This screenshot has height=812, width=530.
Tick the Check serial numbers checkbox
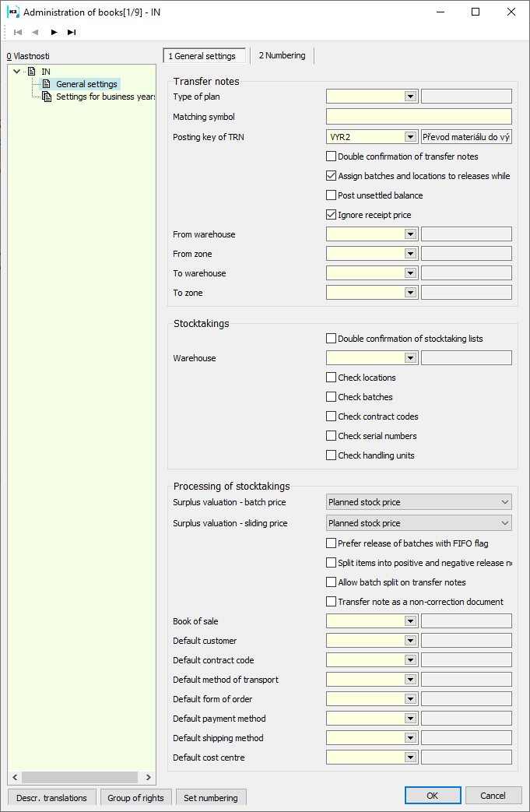point(332,436)
